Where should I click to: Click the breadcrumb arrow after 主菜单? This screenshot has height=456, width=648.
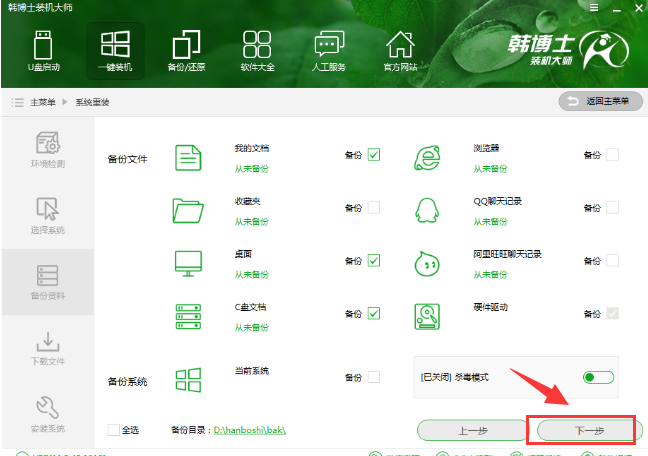point(64,102)
